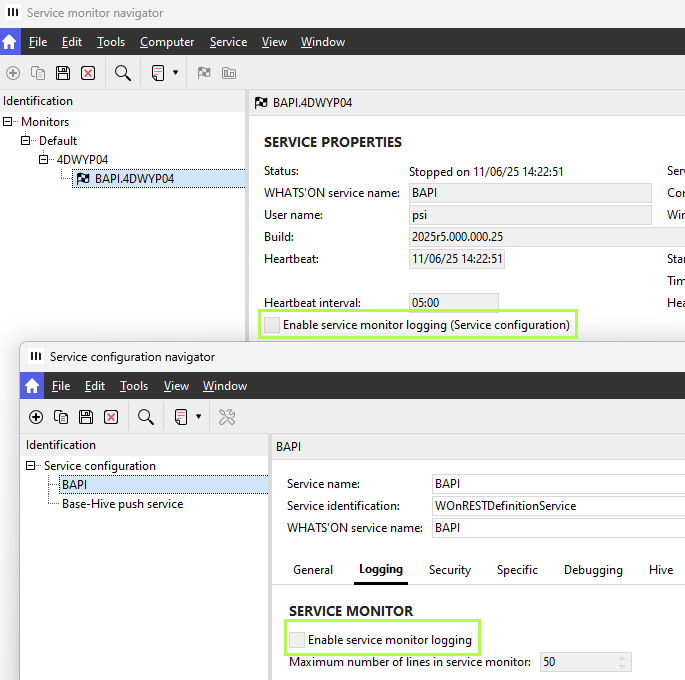Click the Save icon in Service monitor toolbar
The height and width of the screenshot is (680, 685).
point(63,73)
